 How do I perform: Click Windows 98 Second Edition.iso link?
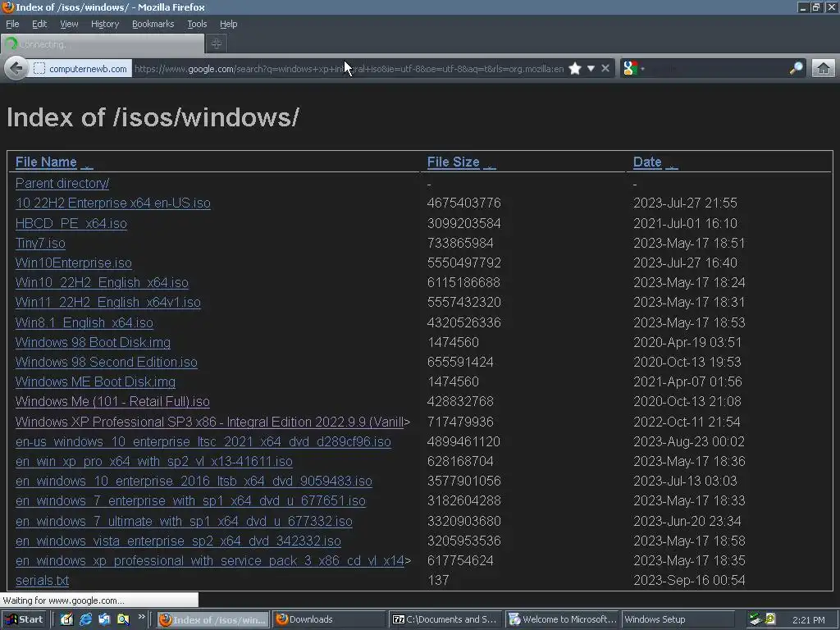click(107, 362)
